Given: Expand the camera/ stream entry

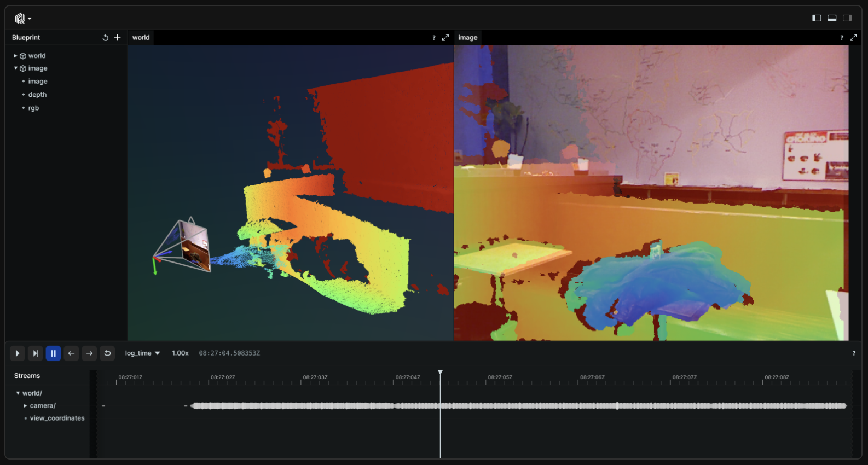Looking at the screenshot, I should [25, 406].
